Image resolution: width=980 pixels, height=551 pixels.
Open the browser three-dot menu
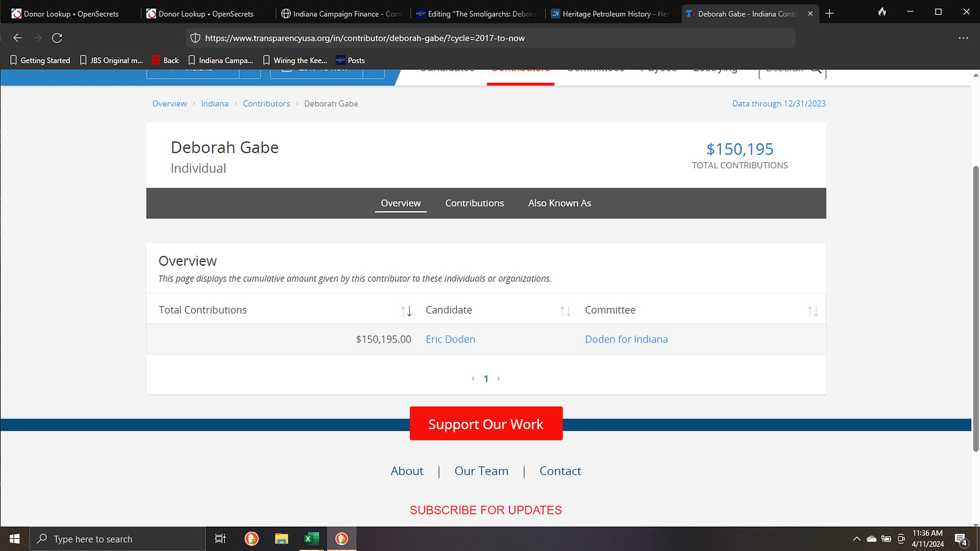(x=963, y=38)
